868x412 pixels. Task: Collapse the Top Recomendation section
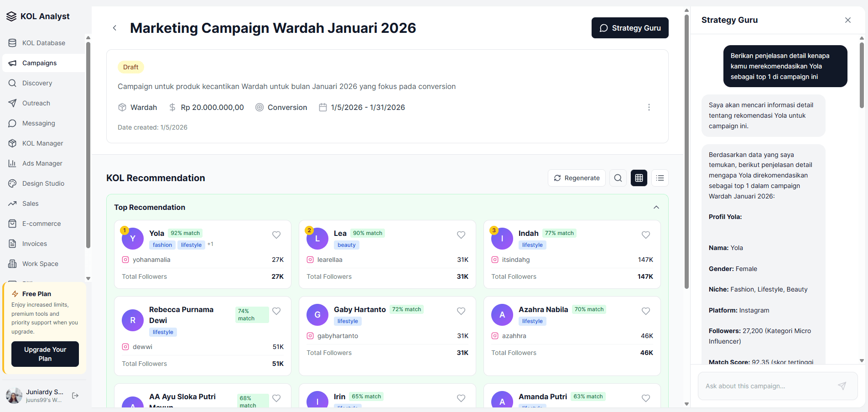[x=656, y=207]
